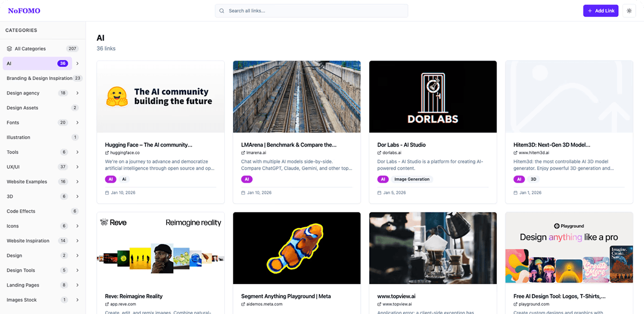Expand the Design category chevron
Screen dimensions: 644x314
[x=77, y=255]
